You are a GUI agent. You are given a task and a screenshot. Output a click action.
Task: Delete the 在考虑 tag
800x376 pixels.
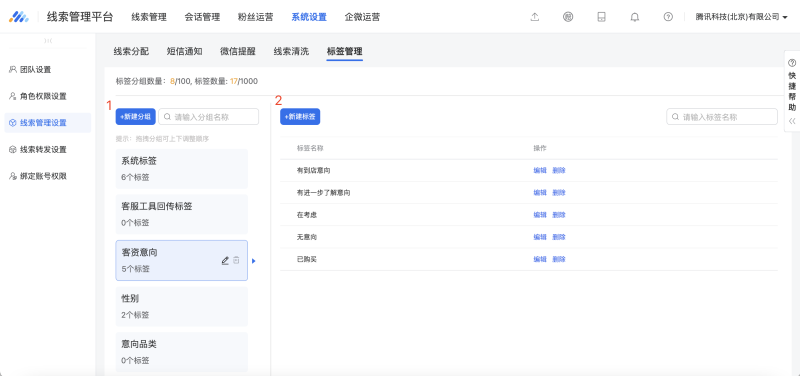tap(559, 215)
